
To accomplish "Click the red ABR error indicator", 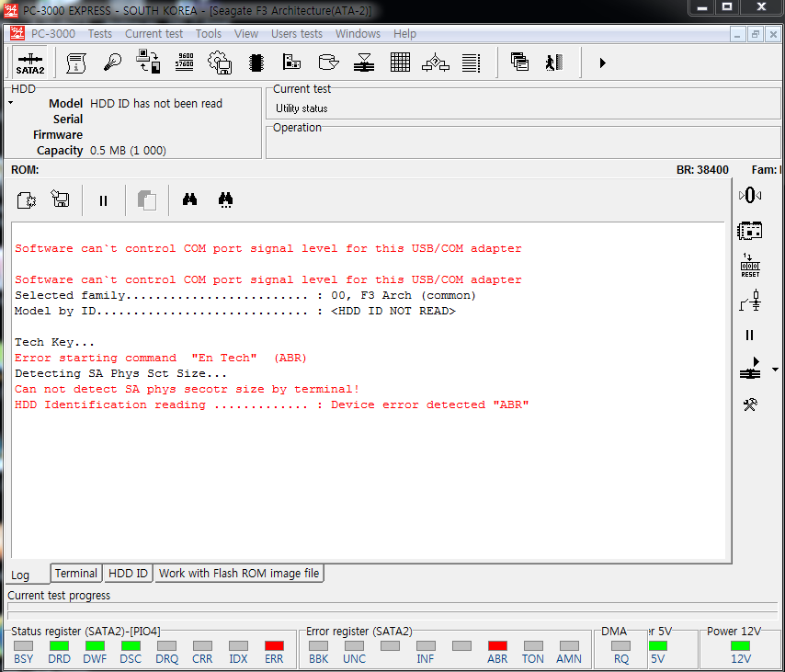I will 497,646.
